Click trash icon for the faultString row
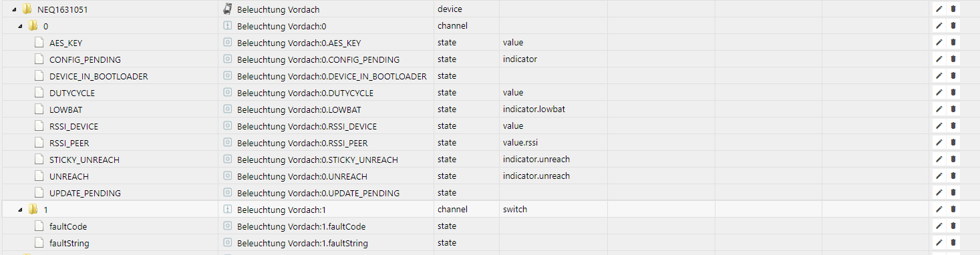The image size is (980, 255). [953, 243]
